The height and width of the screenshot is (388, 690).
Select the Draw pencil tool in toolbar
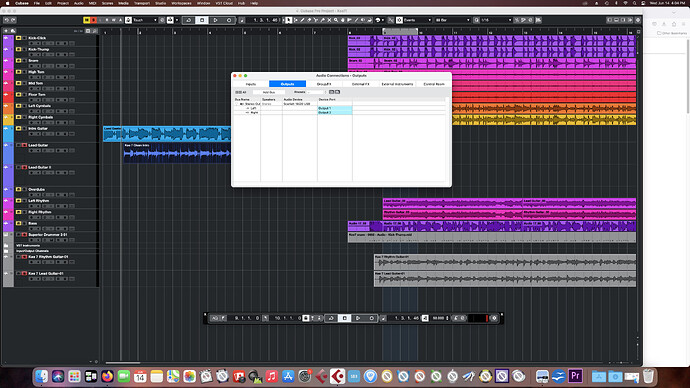[302, 20]
